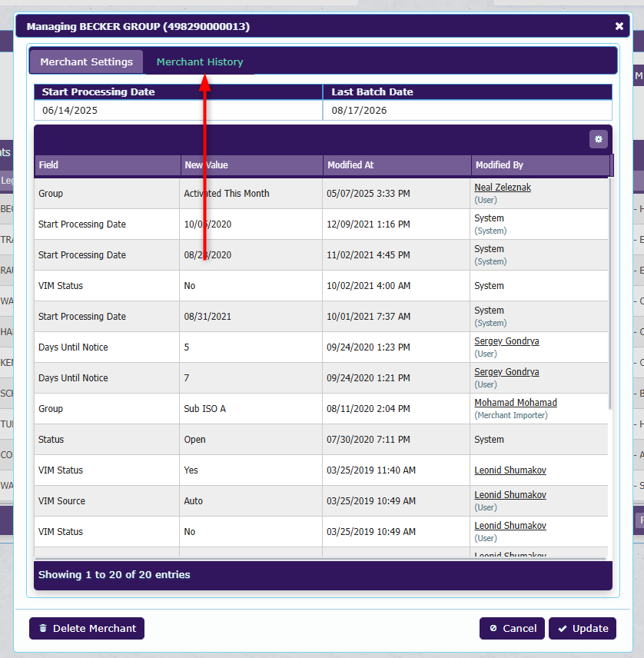The width and height of the screenshot is (644, 658).
Task: Select Start Processing Date value 06/14/2025
Action: click(70, 111)
